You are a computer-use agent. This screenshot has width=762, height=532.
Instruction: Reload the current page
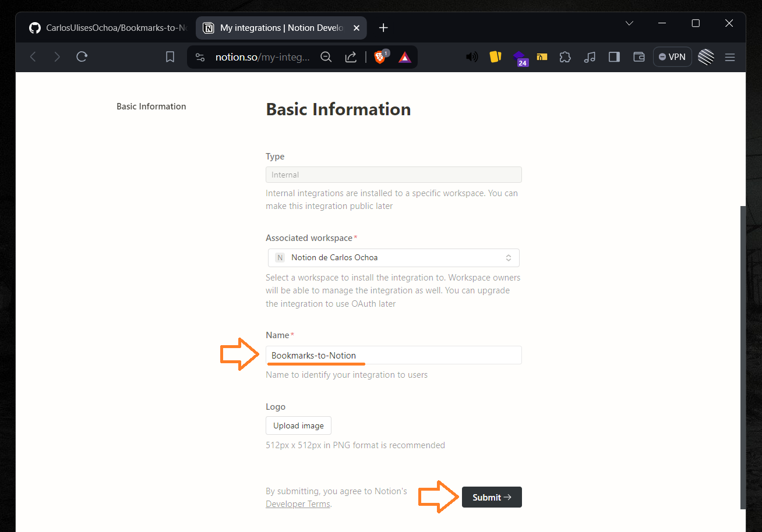click(x=82, y=57)
